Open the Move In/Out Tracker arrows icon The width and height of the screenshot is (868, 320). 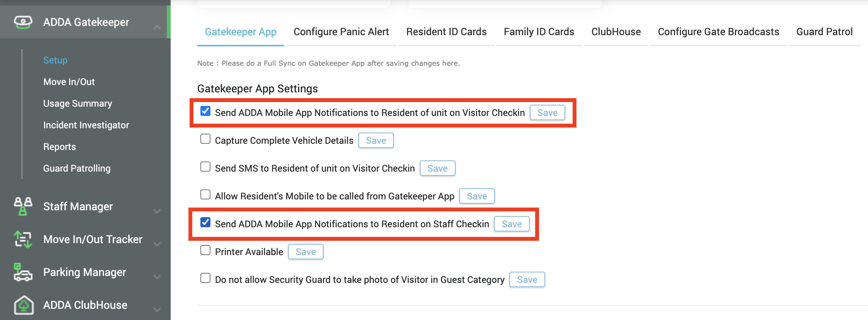22,239
